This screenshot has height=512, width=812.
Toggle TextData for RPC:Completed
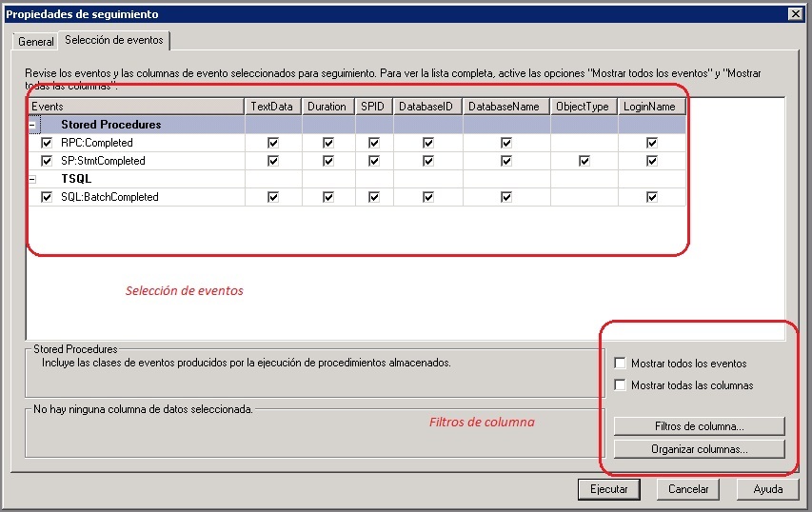click(273, 143)
